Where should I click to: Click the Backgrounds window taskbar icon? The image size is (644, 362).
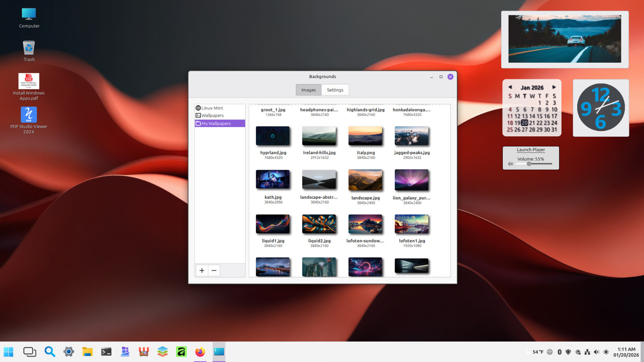(219, 352)
